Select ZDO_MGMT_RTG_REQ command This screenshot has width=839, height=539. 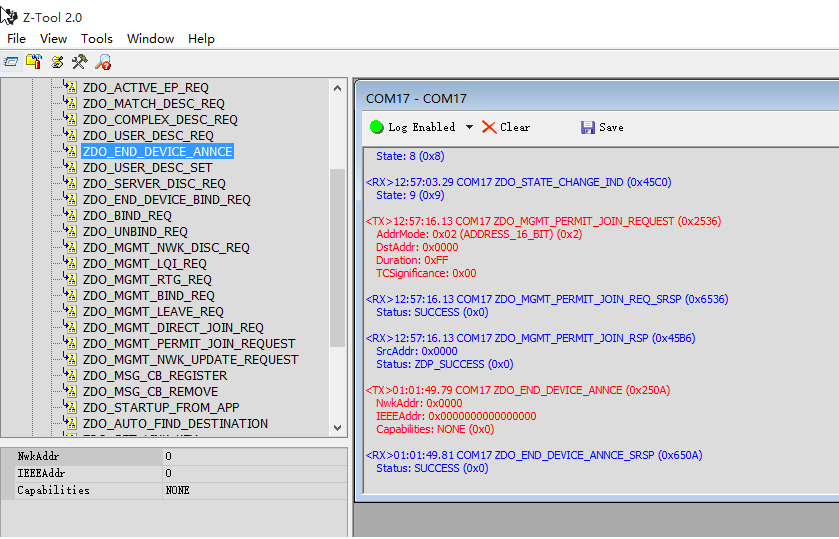[147, 280]
